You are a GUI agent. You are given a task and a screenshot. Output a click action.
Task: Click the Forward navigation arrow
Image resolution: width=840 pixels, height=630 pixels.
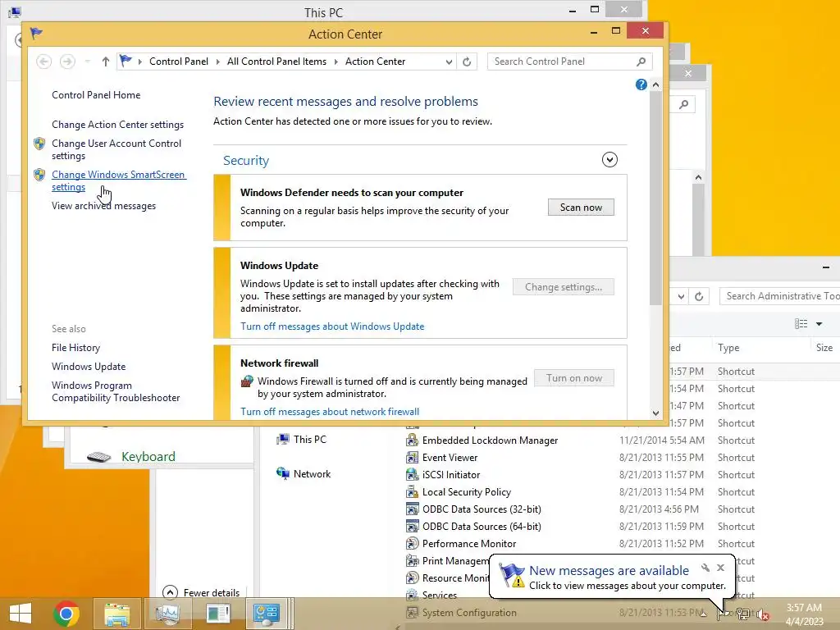(x=67, y=62)
